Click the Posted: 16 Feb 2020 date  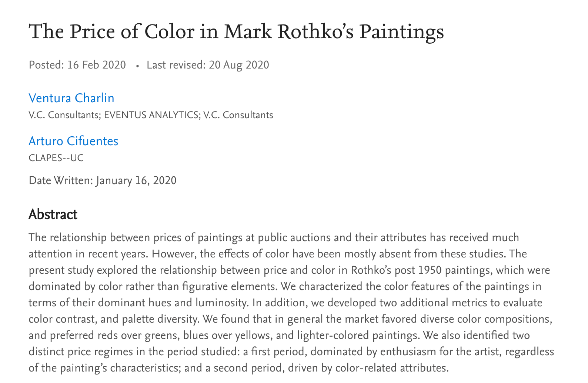[x=77, y=65]
